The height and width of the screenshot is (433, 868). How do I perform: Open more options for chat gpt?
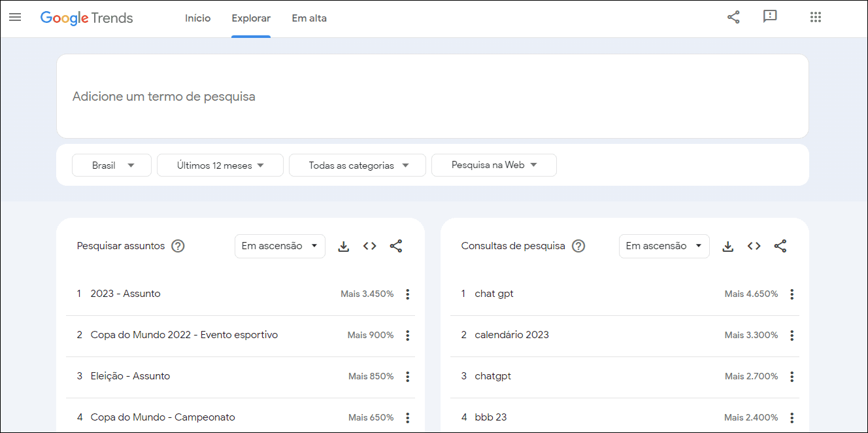pyautogui.click(x=792, y=294)
